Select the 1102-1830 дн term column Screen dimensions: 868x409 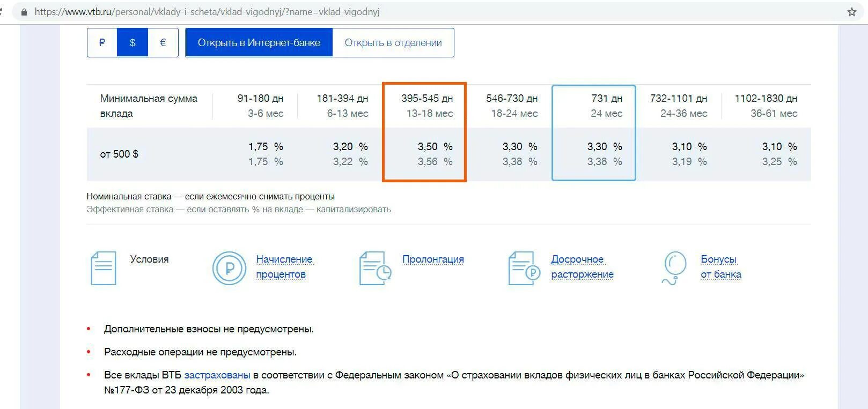(x=766, y=106)
